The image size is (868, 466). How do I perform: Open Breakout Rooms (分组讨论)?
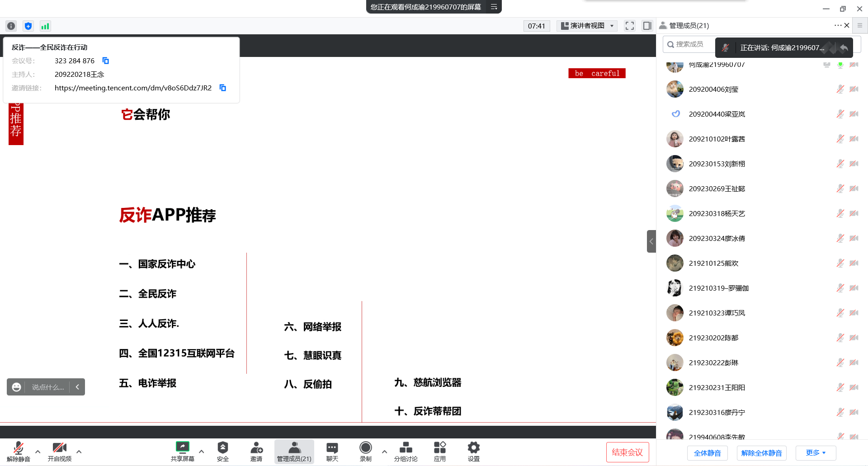tap(406, 448)
